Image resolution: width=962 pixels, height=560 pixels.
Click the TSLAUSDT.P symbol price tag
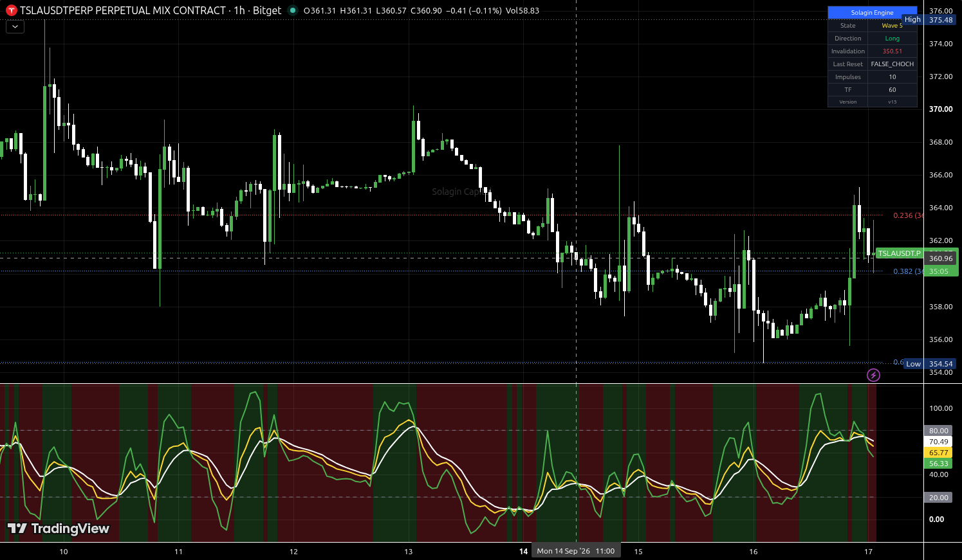899,254
